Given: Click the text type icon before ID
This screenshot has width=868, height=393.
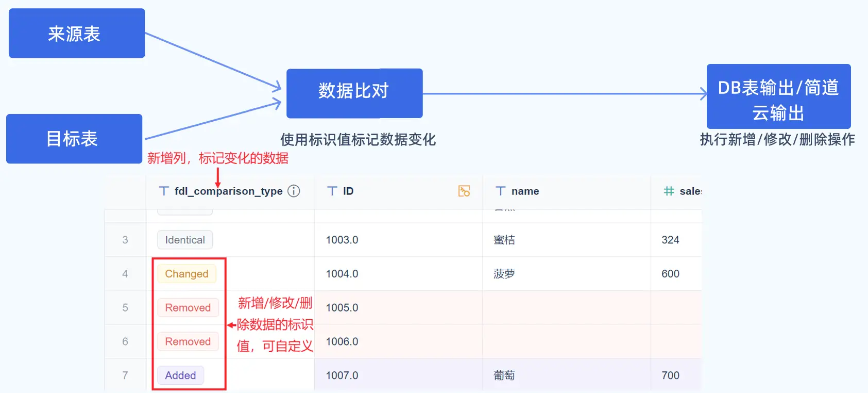Looking at the screenshot, I should (x=332, y=191).
